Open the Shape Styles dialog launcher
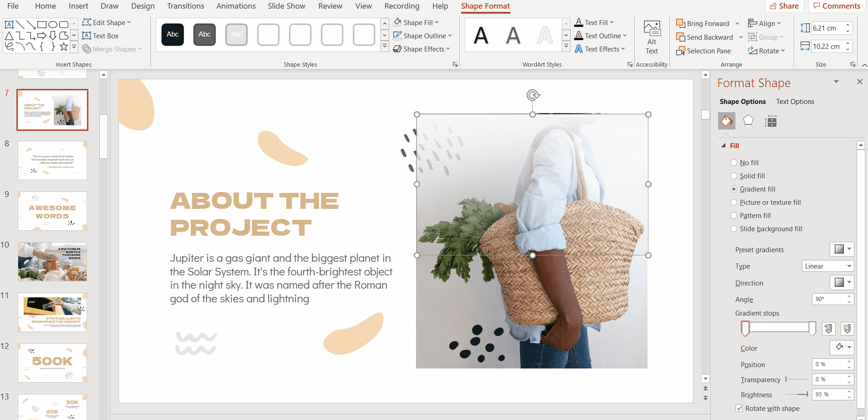 (x=455, y=65)
